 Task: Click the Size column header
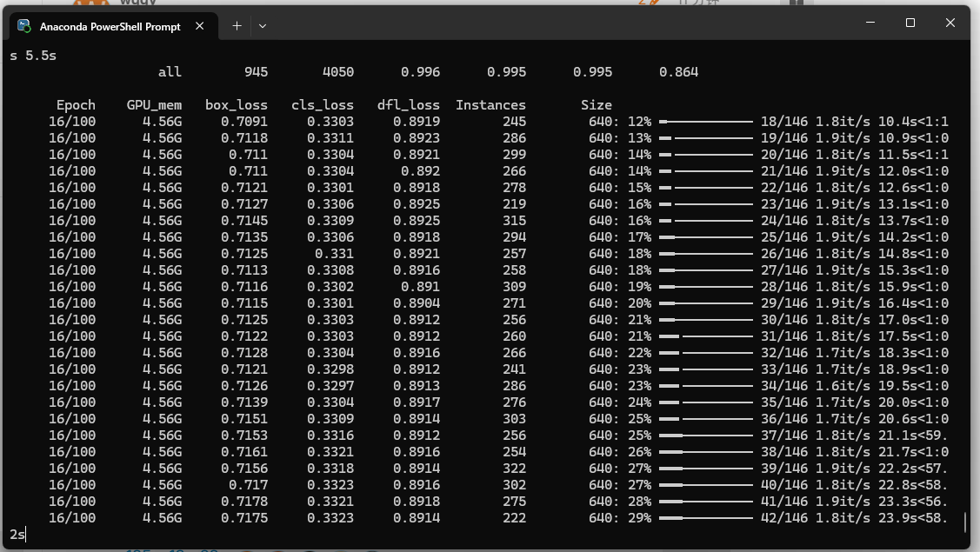[597, 105]
